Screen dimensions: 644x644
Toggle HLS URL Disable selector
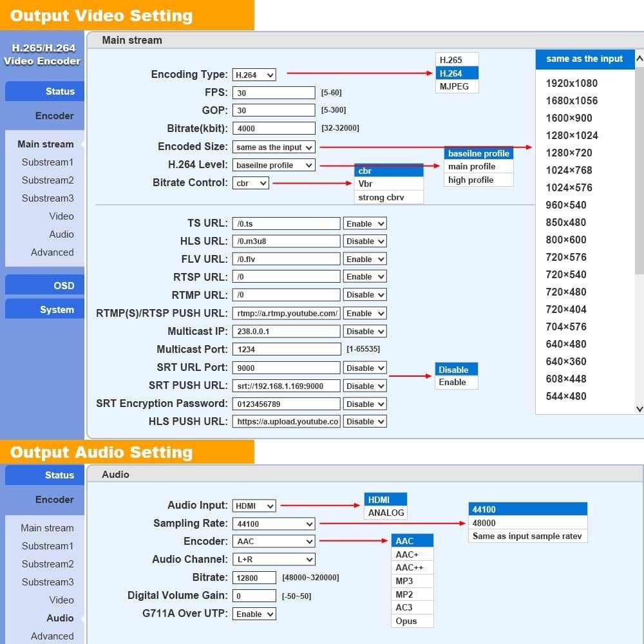click(365, 241)
